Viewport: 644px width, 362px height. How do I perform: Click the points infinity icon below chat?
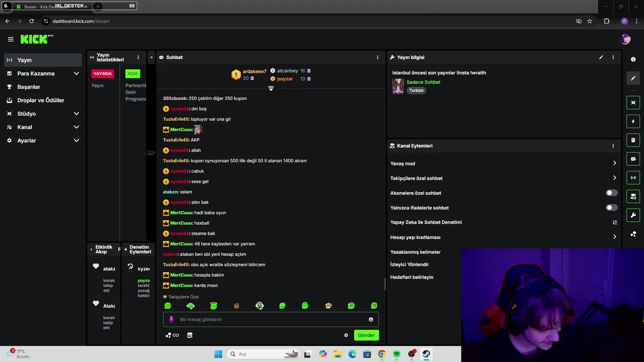[172, 335]
